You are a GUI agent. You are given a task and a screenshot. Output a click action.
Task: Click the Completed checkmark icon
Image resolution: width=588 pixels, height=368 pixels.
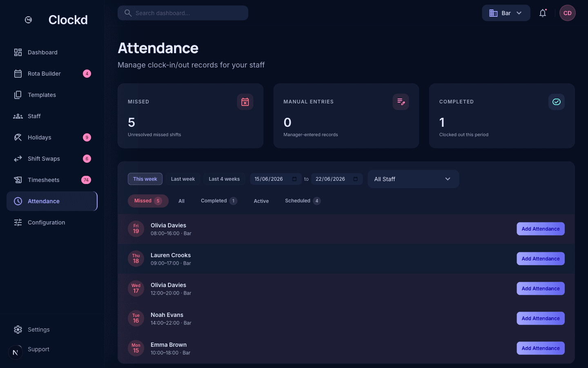coord(557,102)
